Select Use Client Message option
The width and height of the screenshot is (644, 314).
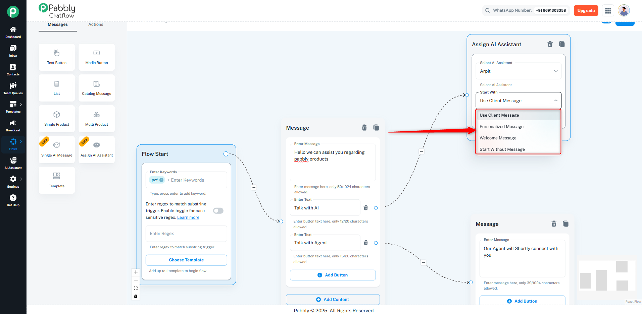coord(518,115)
